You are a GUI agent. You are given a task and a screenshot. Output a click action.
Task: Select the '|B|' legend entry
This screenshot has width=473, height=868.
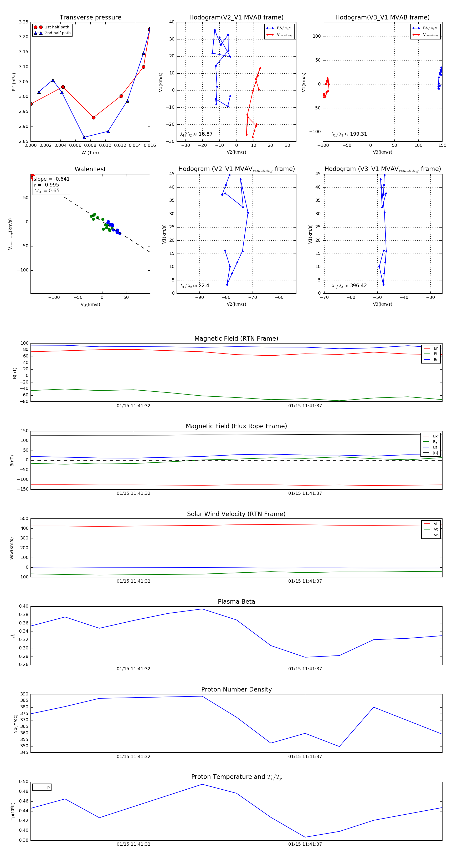tap(431, 453)
